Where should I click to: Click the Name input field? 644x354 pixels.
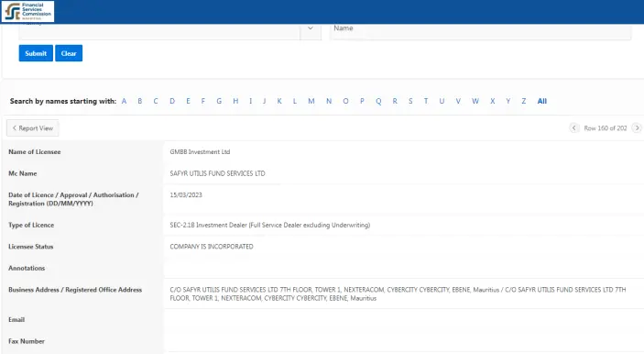481,31
